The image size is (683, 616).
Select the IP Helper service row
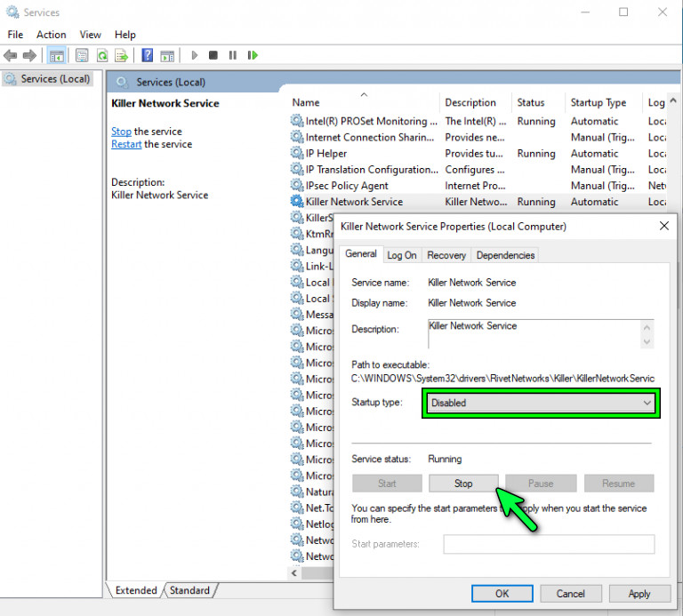pos(326,154)
